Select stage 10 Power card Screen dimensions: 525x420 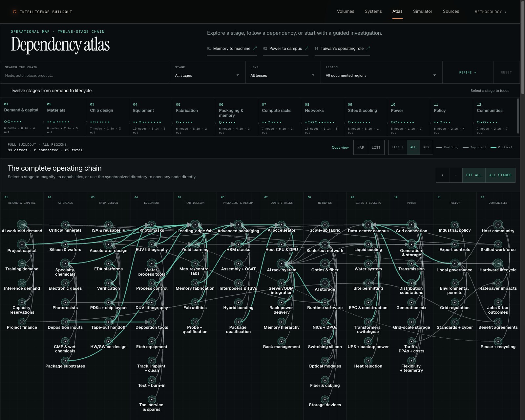(x=408, y=117)
